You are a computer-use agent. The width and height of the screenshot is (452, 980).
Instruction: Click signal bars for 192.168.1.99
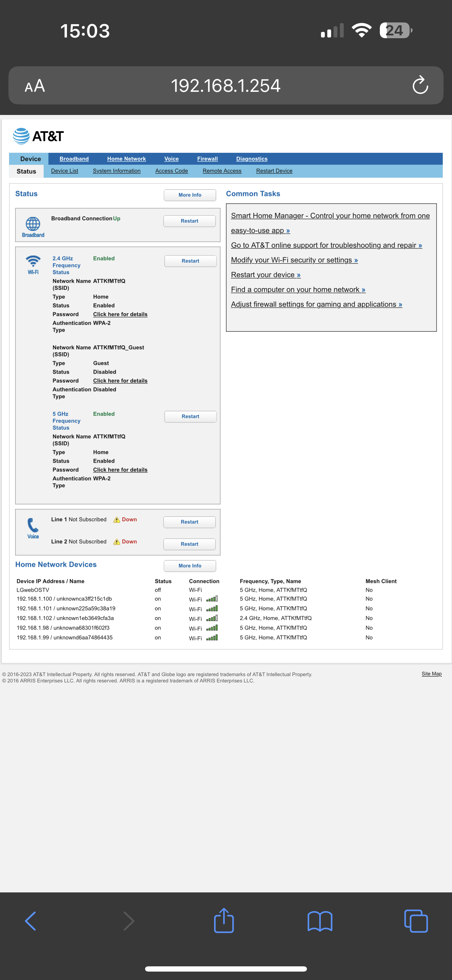pyautogui.click(x=212, y=638)
